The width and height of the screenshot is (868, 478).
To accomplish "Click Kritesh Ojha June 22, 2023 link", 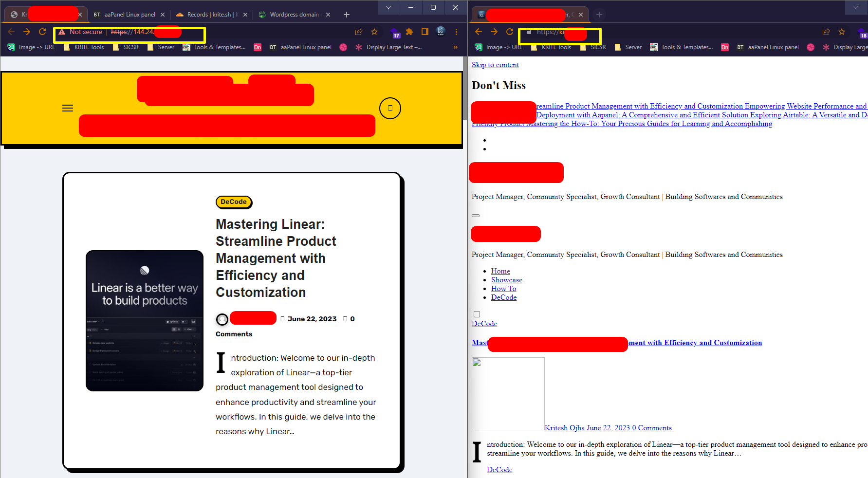I will [587, 428].
